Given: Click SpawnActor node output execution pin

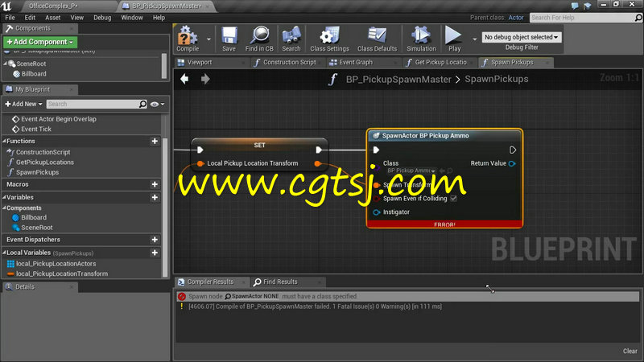Looking at the screenshot, I should [x=513, y=150].
